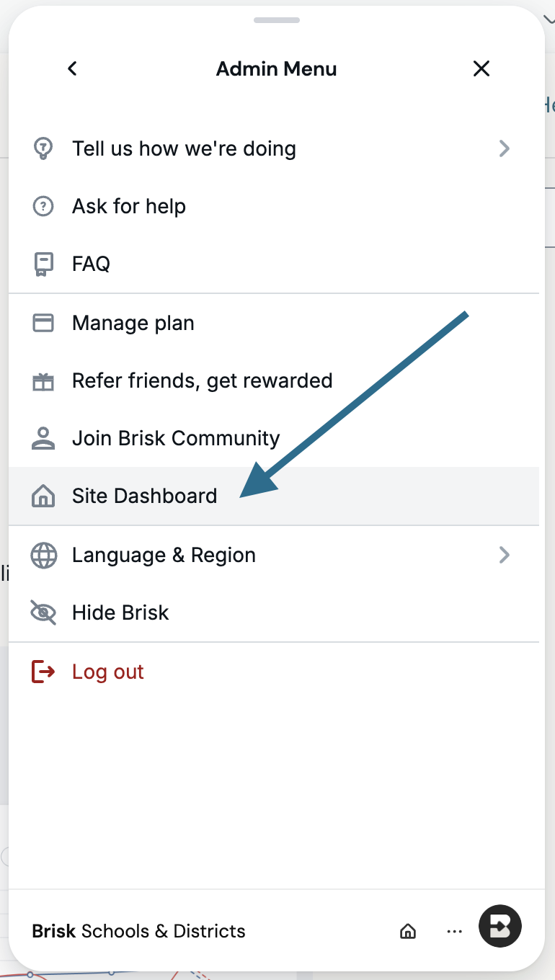The image size is (555, 980).
Task: Toggle Hide Brisk via crossed-eye icon
Action: click(x=43, y=612)
